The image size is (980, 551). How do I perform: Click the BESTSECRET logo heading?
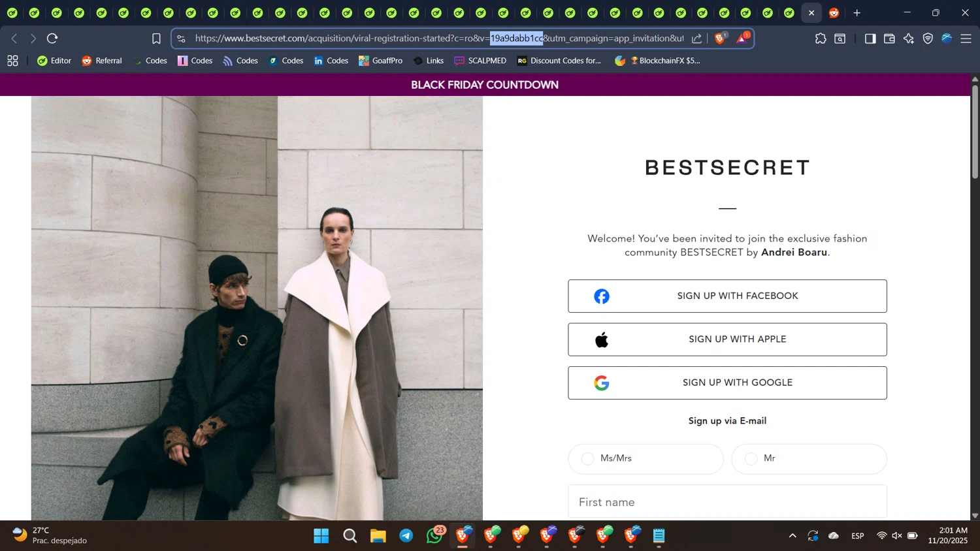(727, 168)
